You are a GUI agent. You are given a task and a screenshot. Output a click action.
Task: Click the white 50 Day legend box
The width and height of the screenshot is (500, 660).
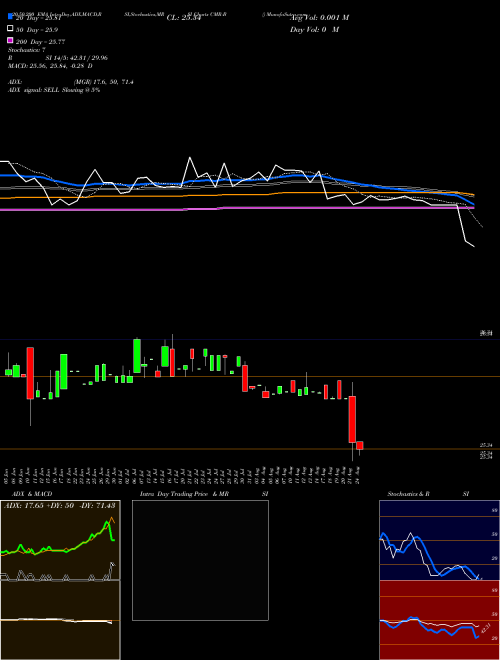click(x=11, y=29)
